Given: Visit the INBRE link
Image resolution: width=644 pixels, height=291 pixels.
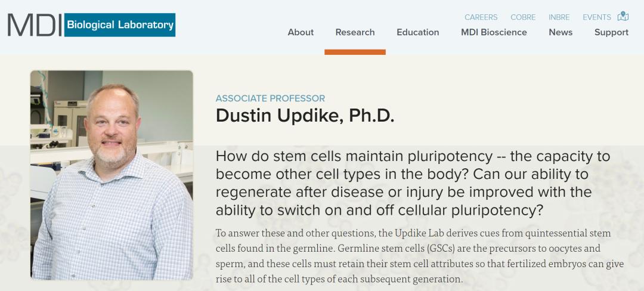Looking at the screenshot, I should (x=559, y=17).
